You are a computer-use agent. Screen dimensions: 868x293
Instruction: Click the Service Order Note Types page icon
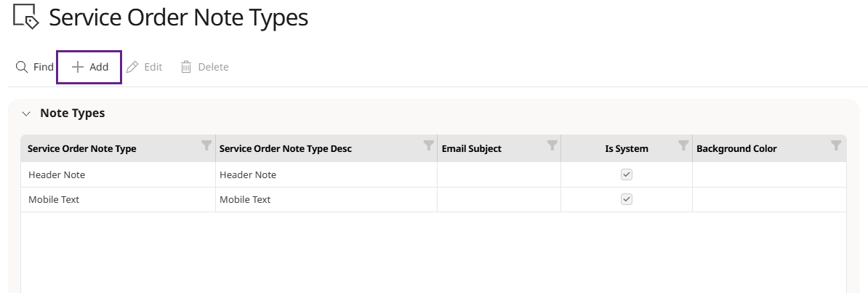tap(26, 17)
